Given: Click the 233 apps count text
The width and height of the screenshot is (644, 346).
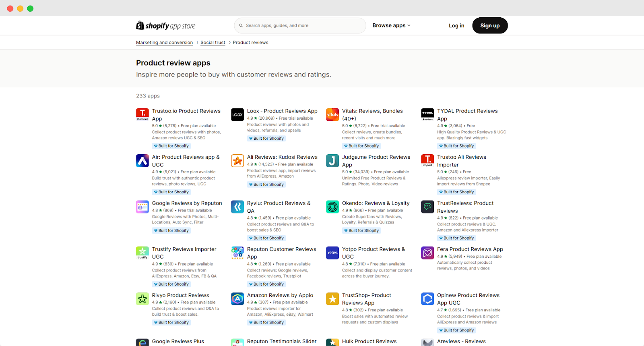Looking at the screenshot, I should (x=148, y=96).
